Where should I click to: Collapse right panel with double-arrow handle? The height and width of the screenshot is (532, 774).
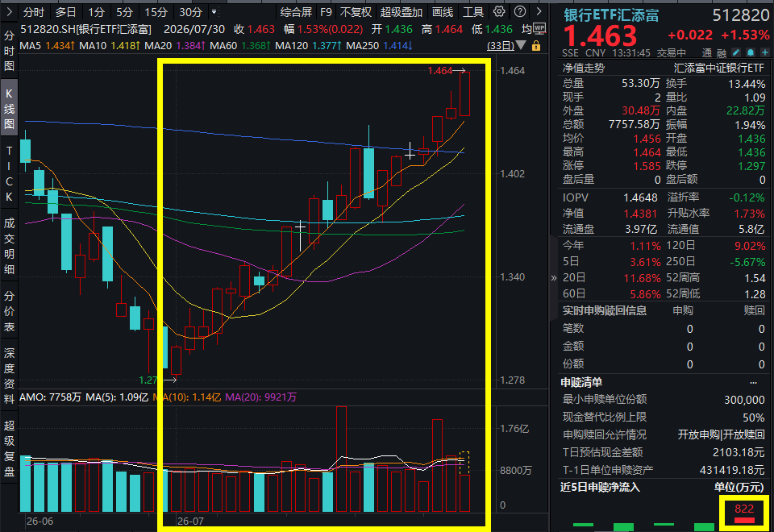(553, 278)
